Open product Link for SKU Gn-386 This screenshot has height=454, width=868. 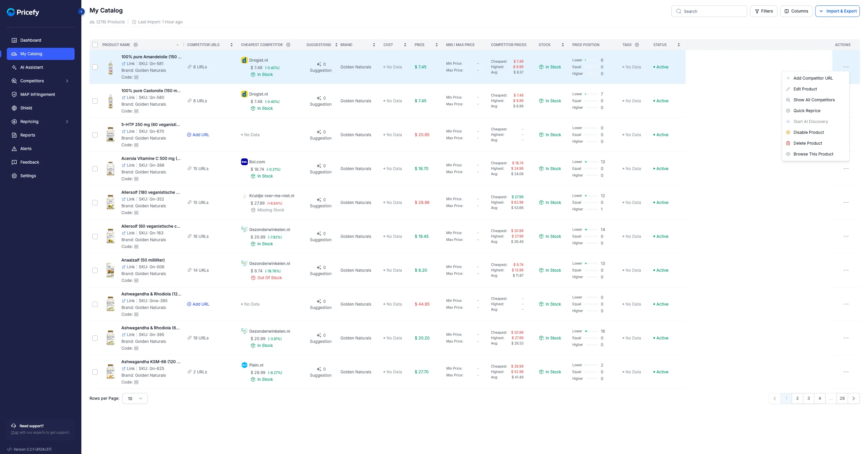tap(128, 165)
